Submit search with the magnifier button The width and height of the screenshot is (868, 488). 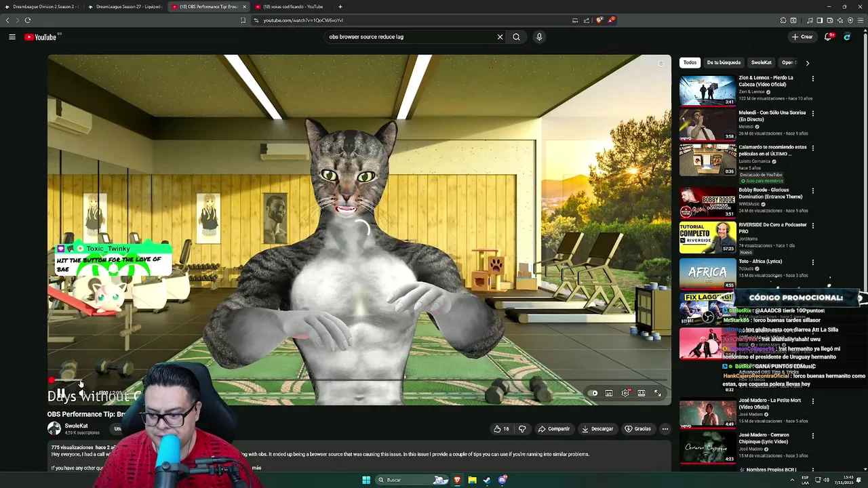coord(516,37)
